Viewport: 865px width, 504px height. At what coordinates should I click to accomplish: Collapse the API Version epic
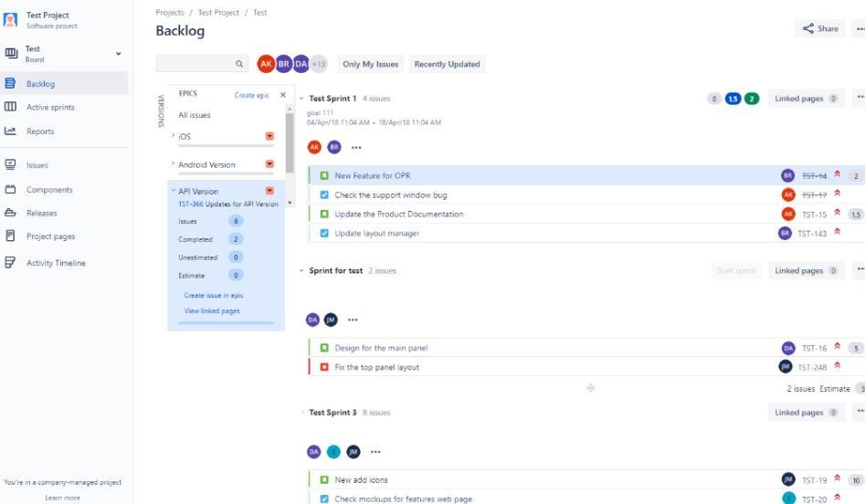pyautogui.click(x=173, y=191)
